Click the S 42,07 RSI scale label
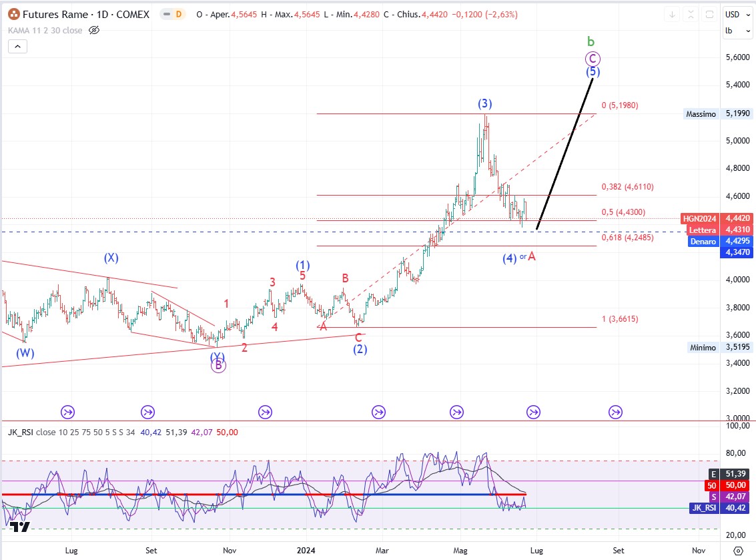This screenshot has height=560, width=756. tap(730, 497)
